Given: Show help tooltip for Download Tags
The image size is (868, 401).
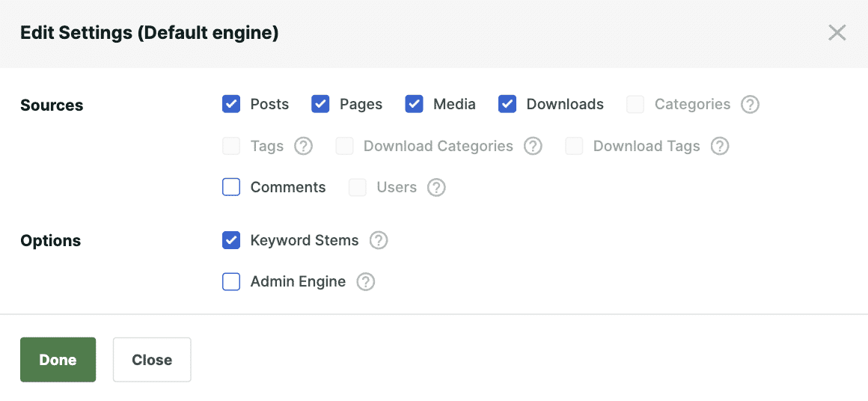Looking at the screenshot, I should click(x=720, y=146).
